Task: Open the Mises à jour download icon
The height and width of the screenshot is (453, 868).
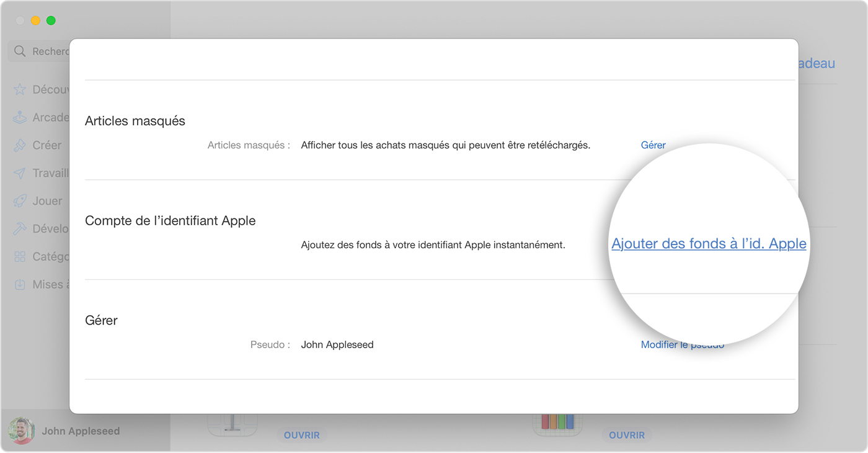Action: 20,284
